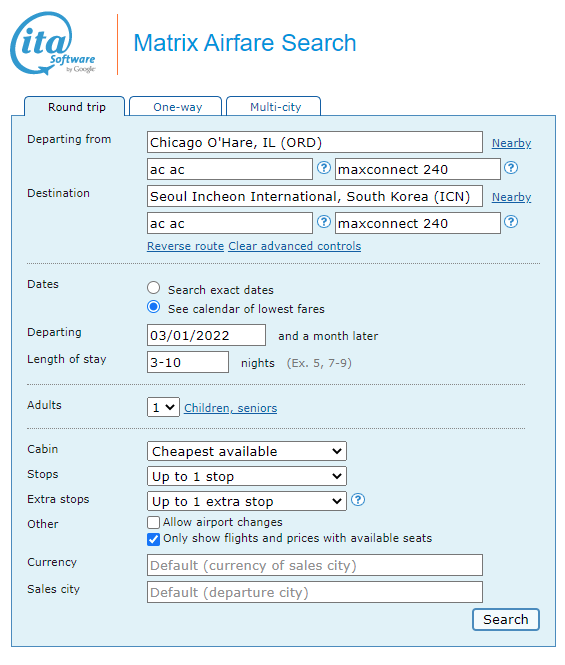Screen dimensions: 565x665
Task: Open help icon beside departure maxconnect field
Action: point(511,168)
